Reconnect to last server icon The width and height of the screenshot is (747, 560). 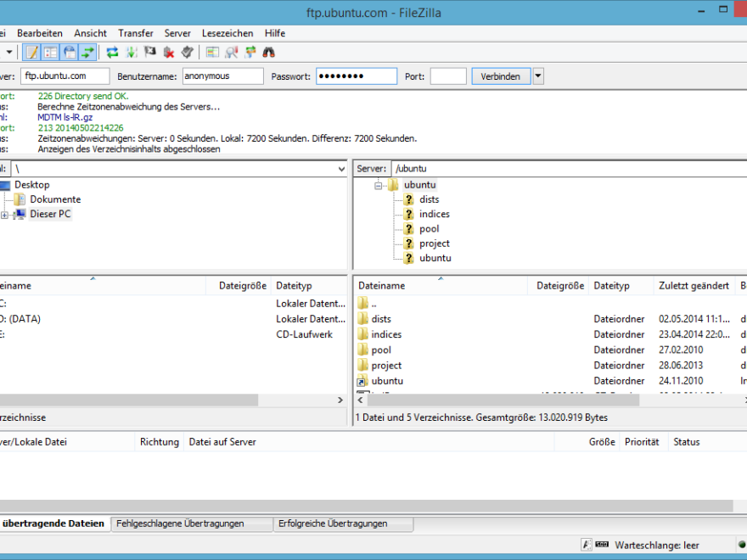click(x=188, y=53)
